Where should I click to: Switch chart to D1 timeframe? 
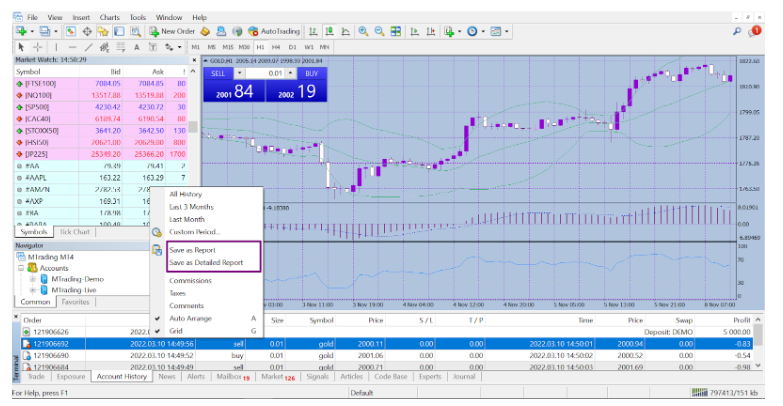tap(293, 47)
